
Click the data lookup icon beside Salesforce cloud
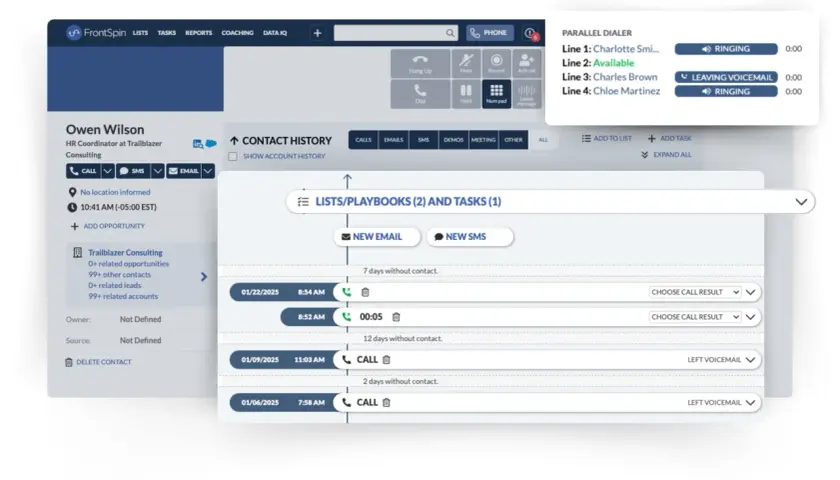pyautogui.click(x=198, y=144)
